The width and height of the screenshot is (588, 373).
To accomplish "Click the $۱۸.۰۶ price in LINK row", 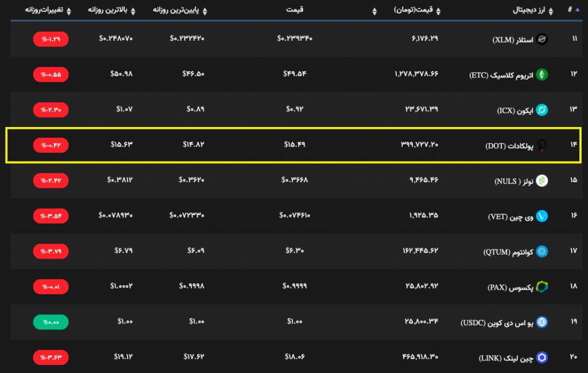I will [295, 356].
